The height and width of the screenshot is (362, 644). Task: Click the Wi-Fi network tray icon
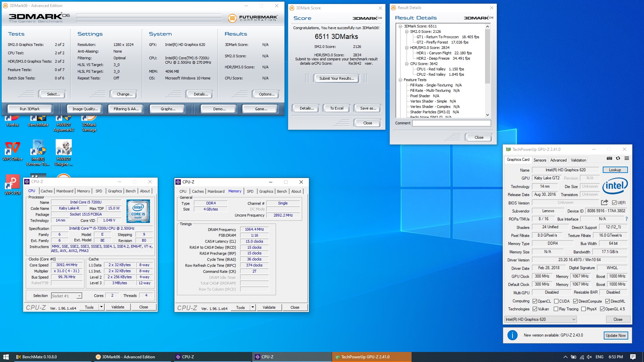click(582, 357)
